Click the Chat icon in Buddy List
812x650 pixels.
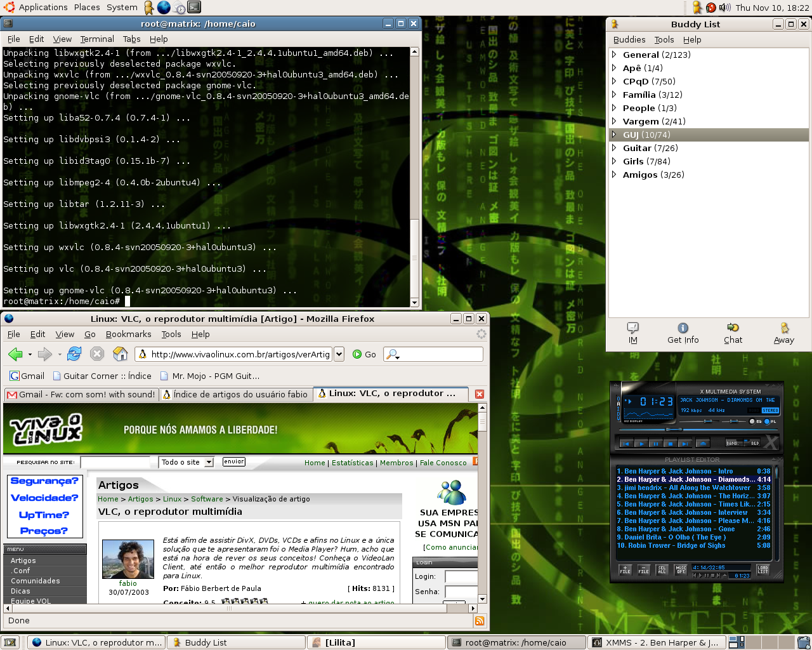(733, 333)
